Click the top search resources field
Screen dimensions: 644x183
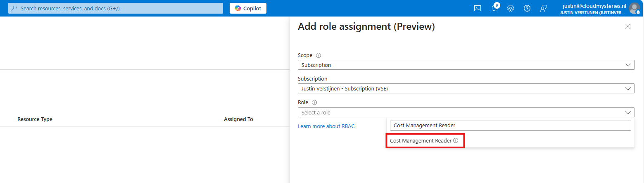click(x=116, y=8)
